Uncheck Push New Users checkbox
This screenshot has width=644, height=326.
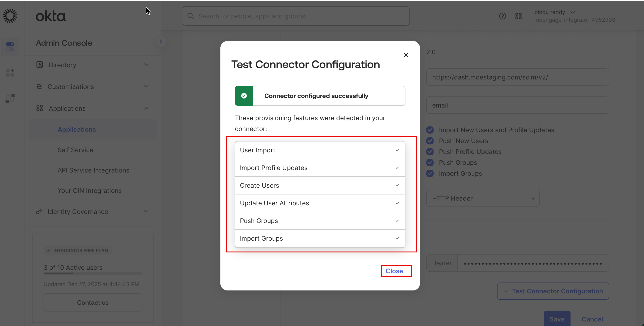(x=430, y=141)
